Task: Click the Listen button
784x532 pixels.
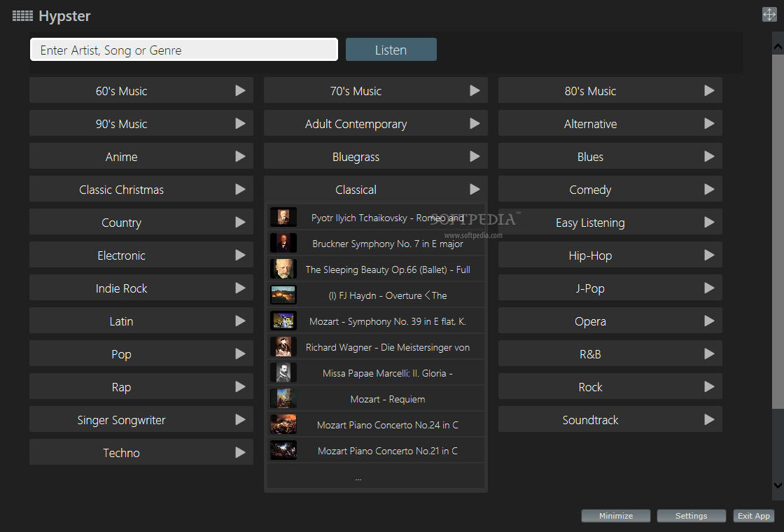Action: click(391, 50)
